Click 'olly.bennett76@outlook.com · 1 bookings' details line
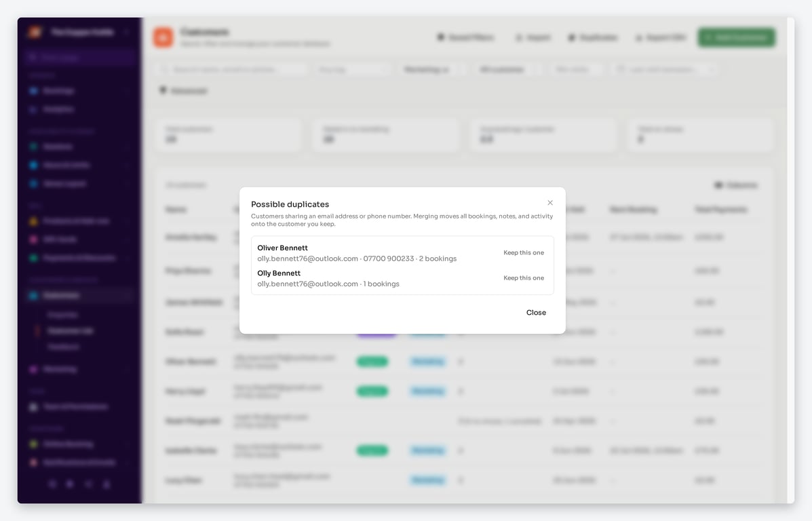The width and height of the screenshot is (812, 521). 328,284
